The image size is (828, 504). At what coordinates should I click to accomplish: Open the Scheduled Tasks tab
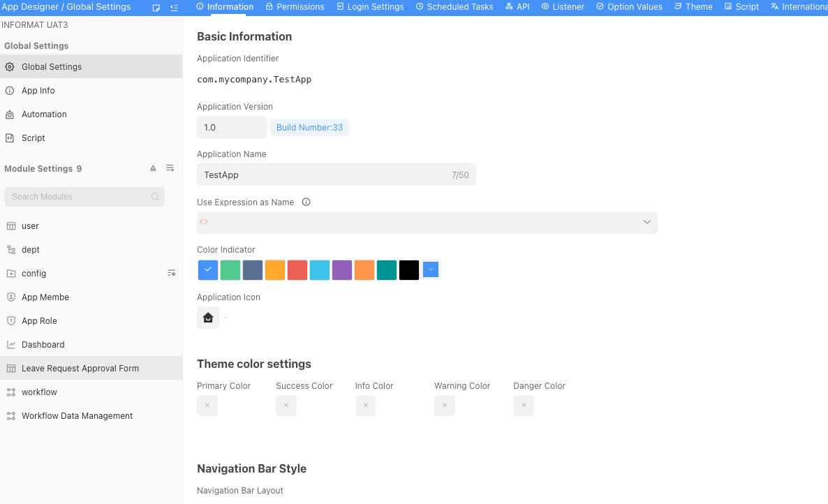coord(454,7)
